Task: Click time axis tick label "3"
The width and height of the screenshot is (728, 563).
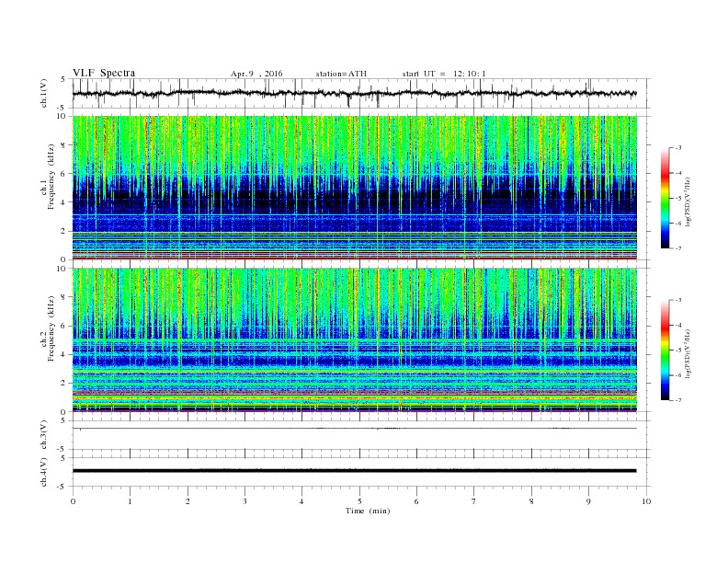Action: click(245, 501)
